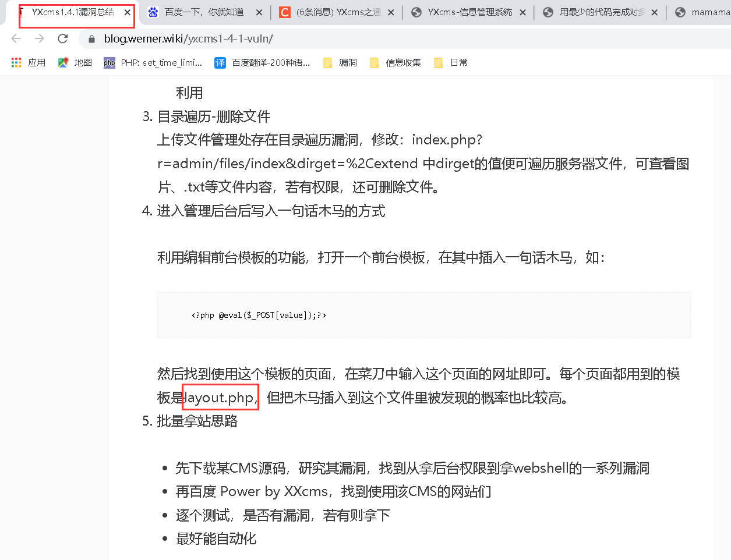Viewport: 731px width, 560px height.
Task: Switch to the 百度一下，你就知道 tab
Action: [x=204, y=12]
